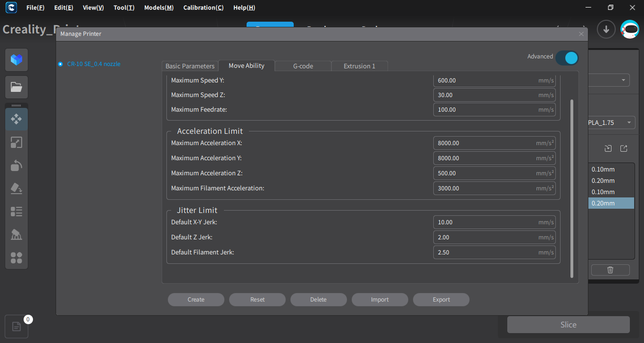Screen dimensions: 644x343
Task: Select the highlighted 0.20mm profile row
Action: click(x=611, y=203)
